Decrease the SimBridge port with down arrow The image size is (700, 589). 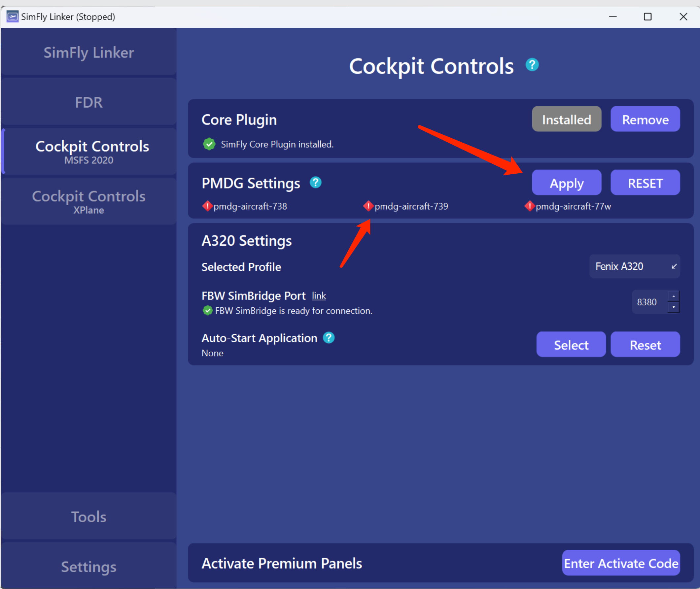click(x=673, y=307)
